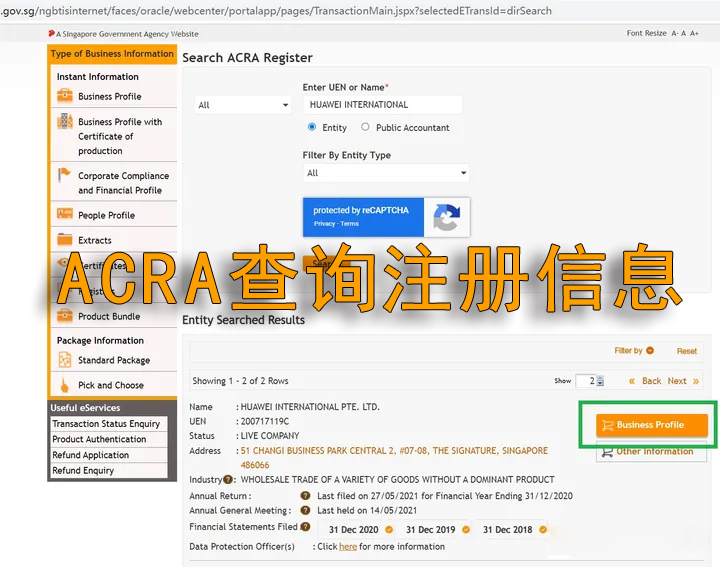
Task: Click Singapore Government lion crest icon
Action: (51, 33)
